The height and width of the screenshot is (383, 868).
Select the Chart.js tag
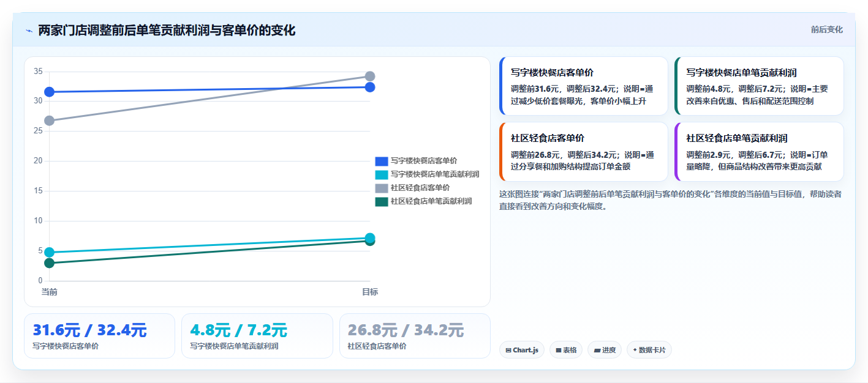[x=521, y=350]
